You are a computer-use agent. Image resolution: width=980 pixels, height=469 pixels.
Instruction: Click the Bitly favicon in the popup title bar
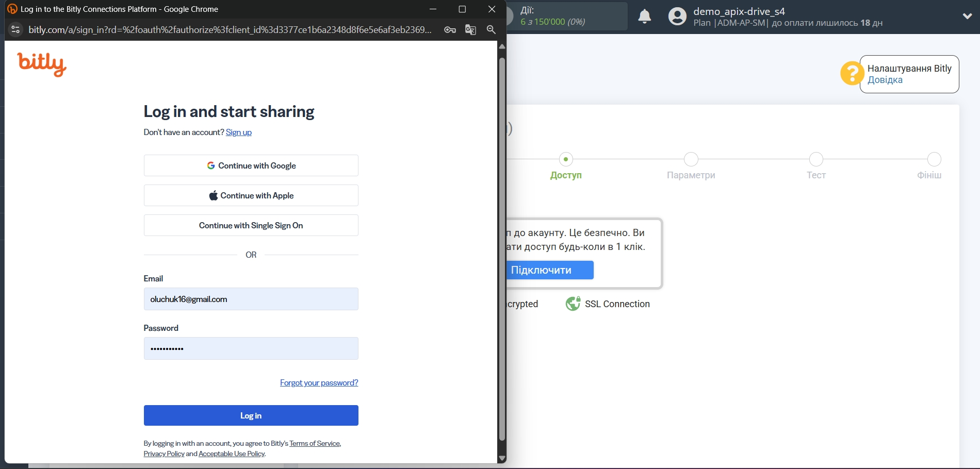click(12, 9)
